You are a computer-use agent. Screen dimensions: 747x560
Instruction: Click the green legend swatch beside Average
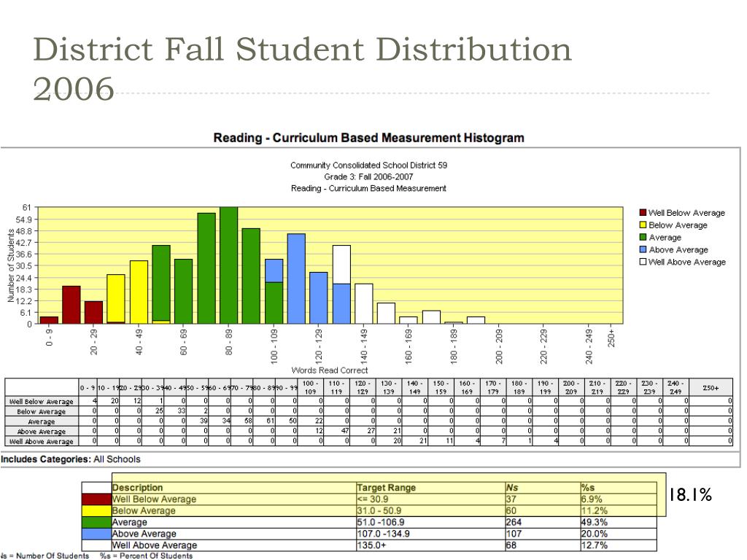pyautogui.click(x=643, y=237)
